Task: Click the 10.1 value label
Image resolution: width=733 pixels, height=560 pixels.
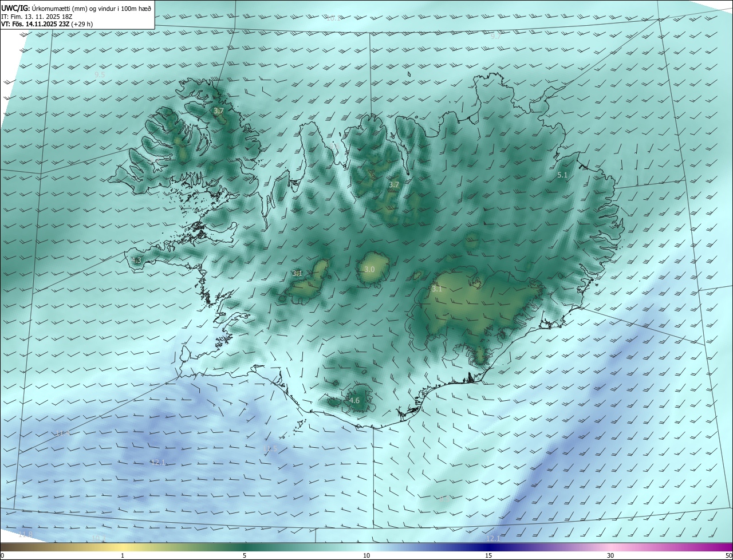Action: pyautogui.click(x=333, y=18)
